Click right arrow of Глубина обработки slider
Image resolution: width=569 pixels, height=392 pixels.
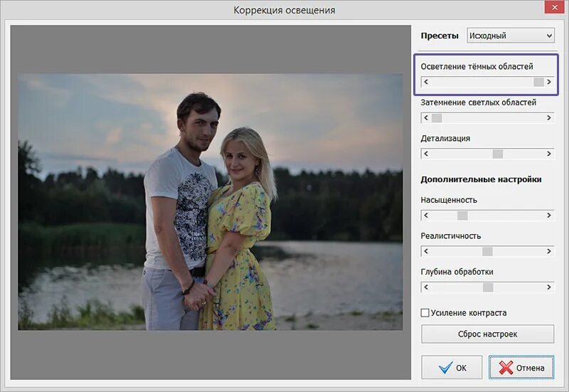(x=549, y=287)
